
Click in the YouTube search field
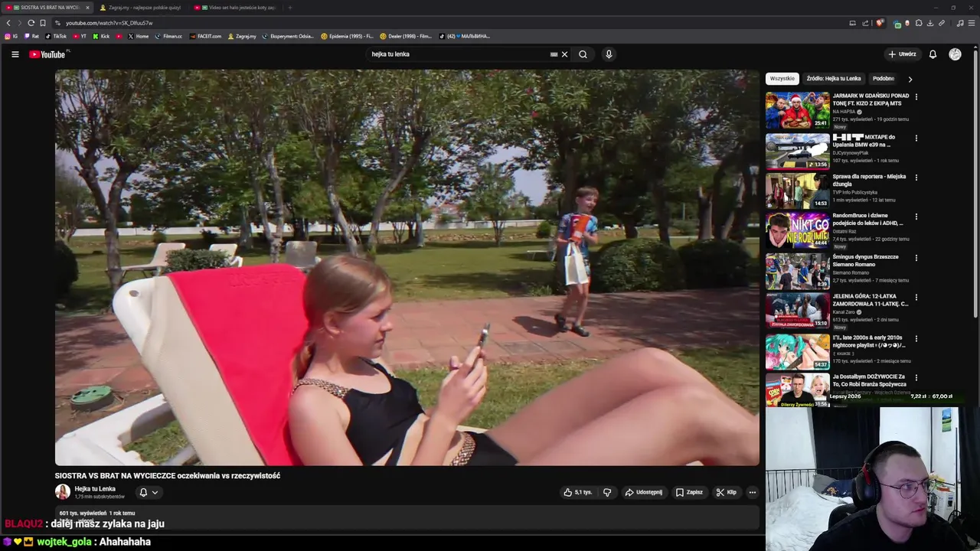pos(456,54)
